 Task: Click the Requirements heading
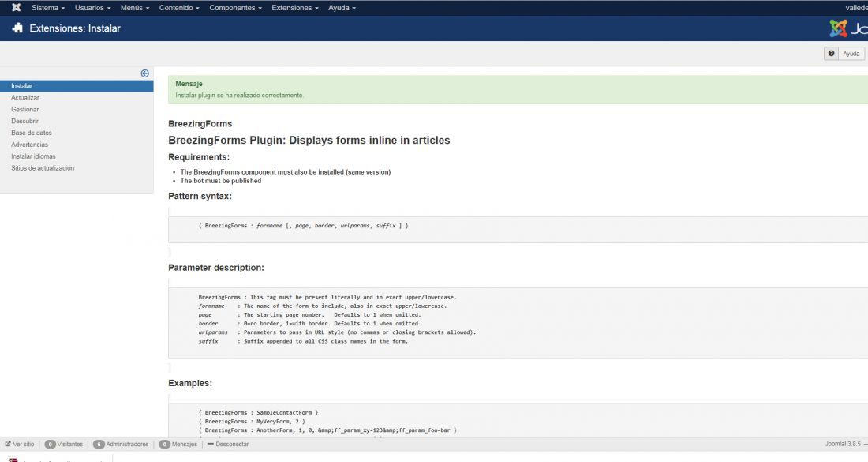point(199,157)
